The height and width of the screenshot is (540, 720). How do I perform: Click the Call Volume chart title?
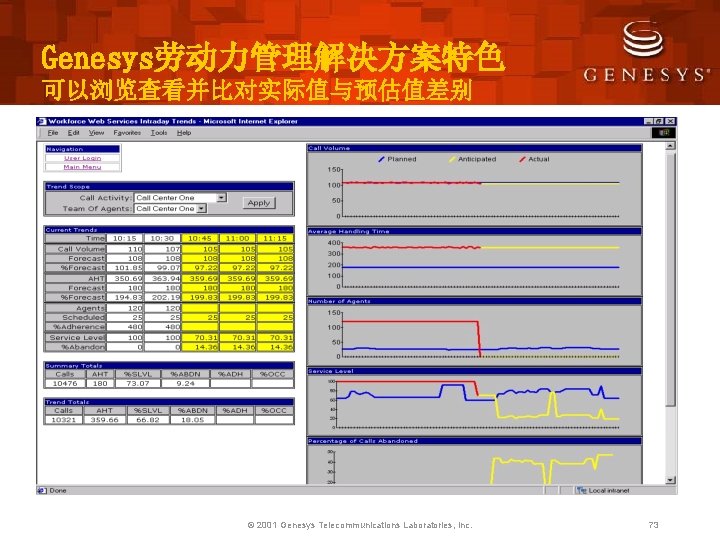(x=329, y=148)
